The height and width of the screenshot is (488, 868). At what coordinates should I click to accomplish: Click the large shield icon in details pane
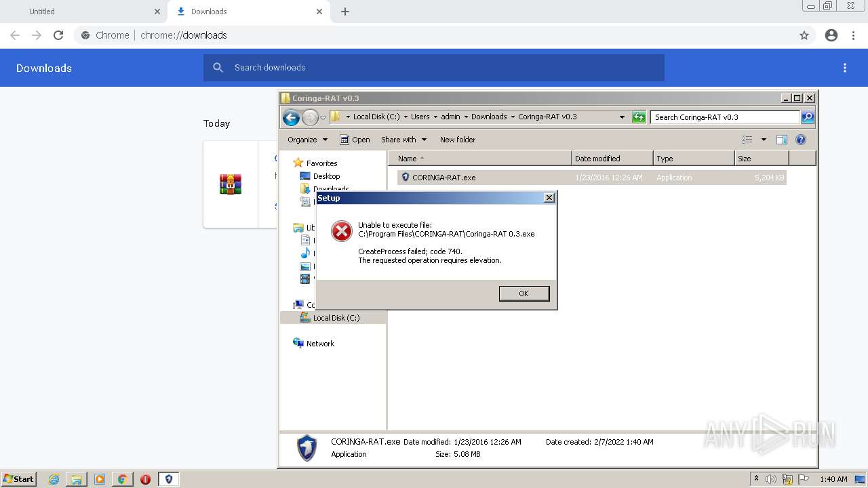307,448
